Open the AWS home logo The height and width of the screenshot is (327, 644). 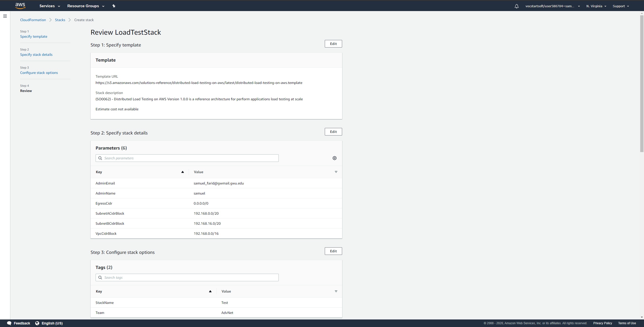click(20, 6)
